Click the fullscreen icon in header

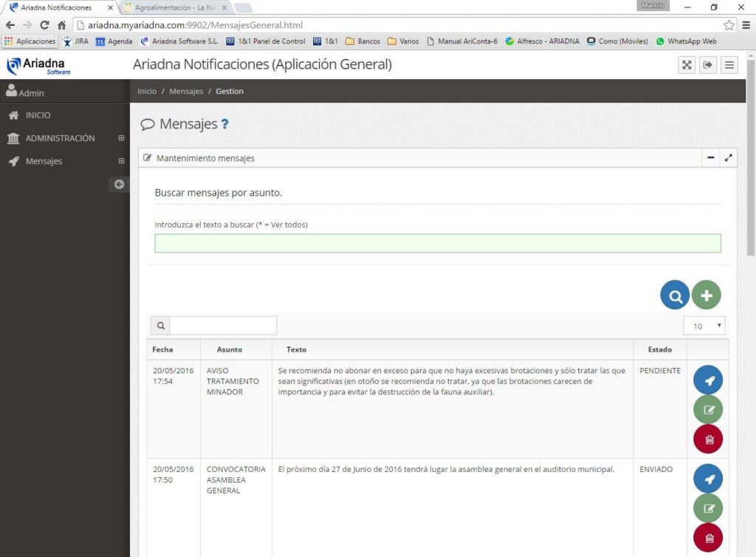tap(687, 65)
